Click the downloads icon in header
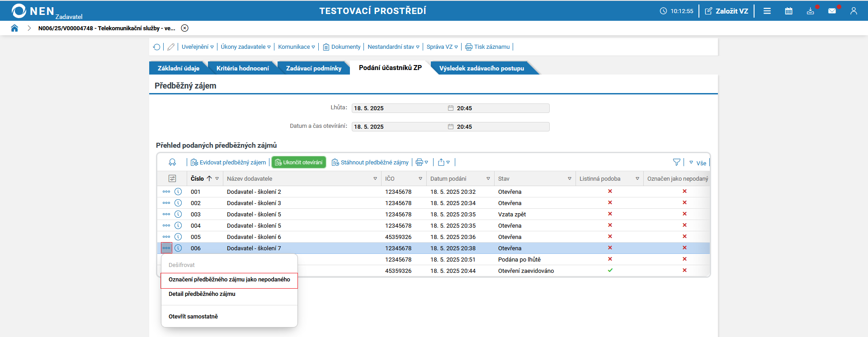Viewport: 868px width, 337px height. click(x=810, y=11)
